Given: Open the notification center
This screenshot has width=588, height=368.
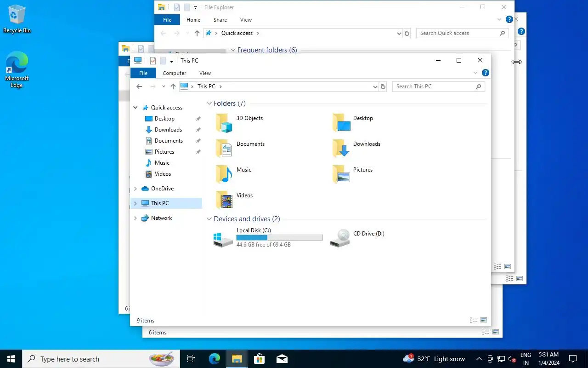Looking at the screenshot, I should 573,359.
